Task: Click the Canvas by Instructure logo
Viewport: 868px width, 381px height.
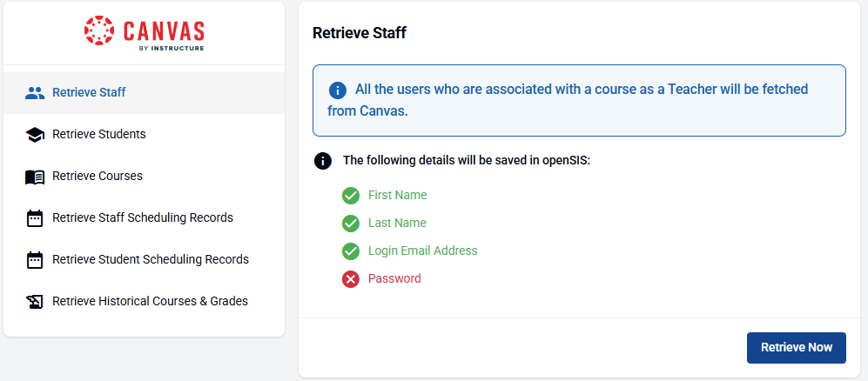Action: coord(145,33)
